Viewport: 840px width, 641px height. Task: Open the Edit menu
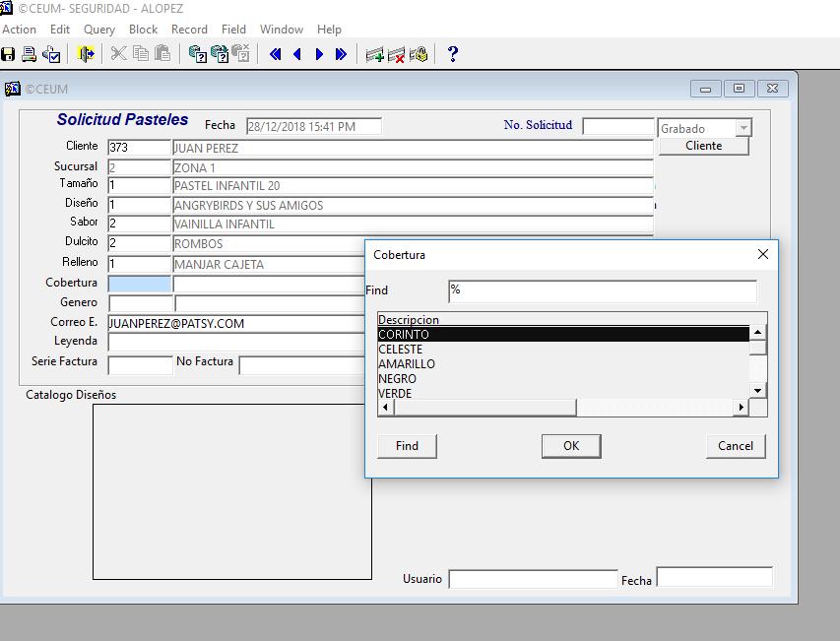pos(60,30)
